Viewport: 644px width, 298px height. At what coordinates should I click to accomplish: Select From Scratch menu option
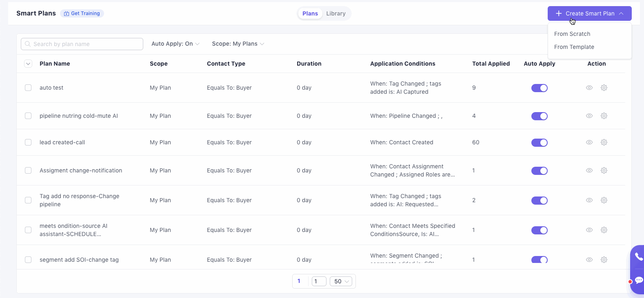point(572,34)
